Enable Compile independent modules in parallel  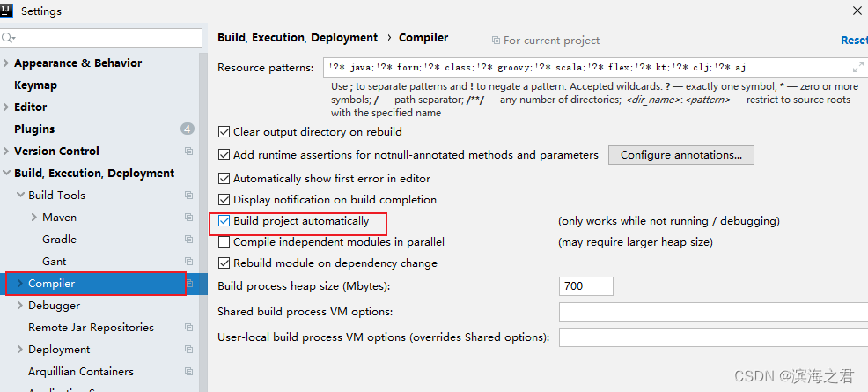(224, 242)
